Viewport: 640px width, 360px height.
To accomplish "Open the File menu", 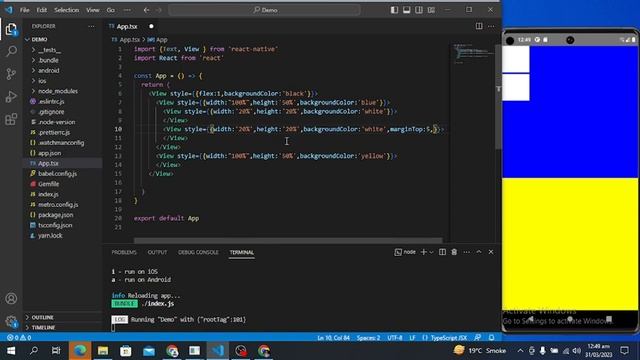I will click(24, 10).
